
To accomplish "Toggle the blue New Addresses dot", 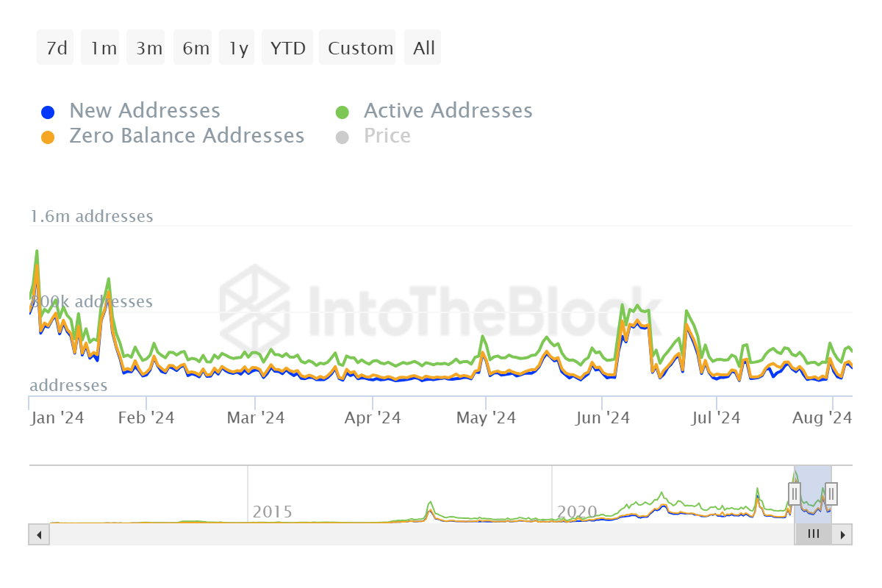I will [x=48, y=112].
